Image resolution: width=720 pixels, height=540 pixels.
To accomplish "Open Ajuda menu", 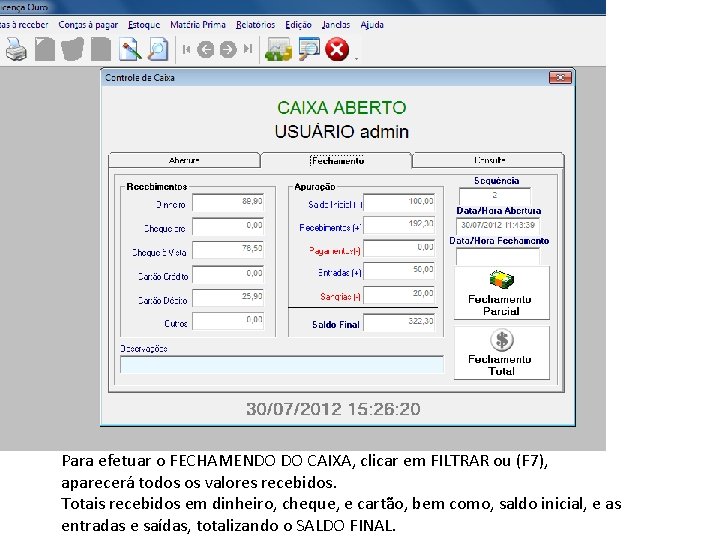I will 372,25.
